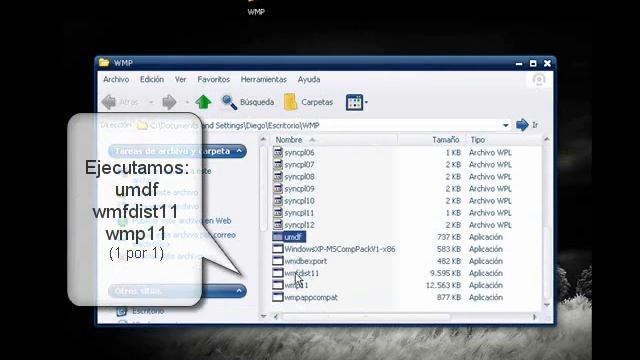Click the 9.595 KB size value

pos(445,273)
